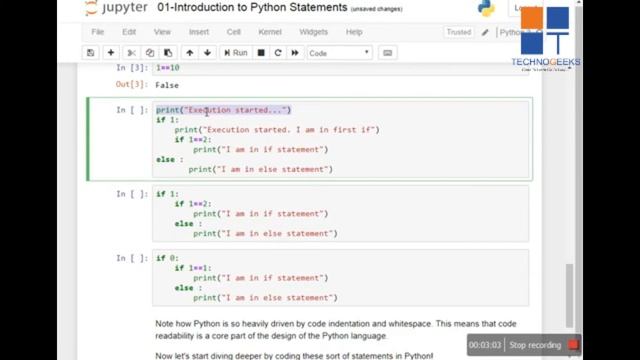Viewport: 640px width, 360px height.
Task: Click the page vertical scrollbar thumb
Action: tap(569, 296)
